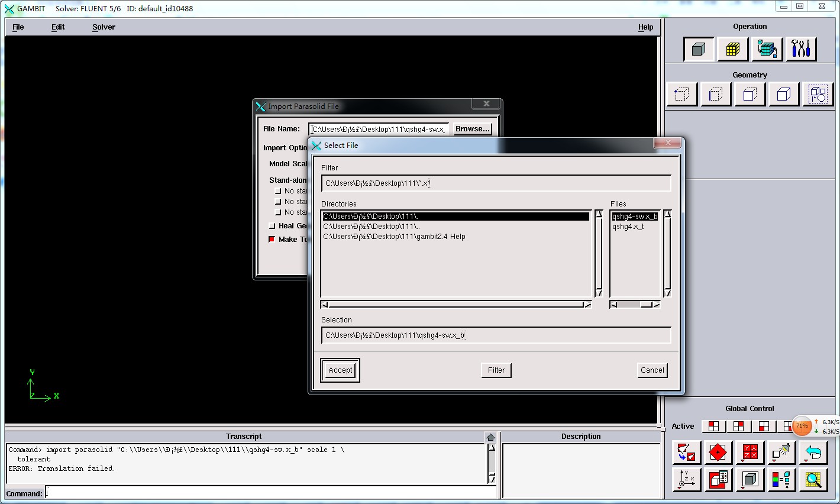This screenshot has width=840, height=504.
Task: Open the File menu
Action: click(18, 27)
